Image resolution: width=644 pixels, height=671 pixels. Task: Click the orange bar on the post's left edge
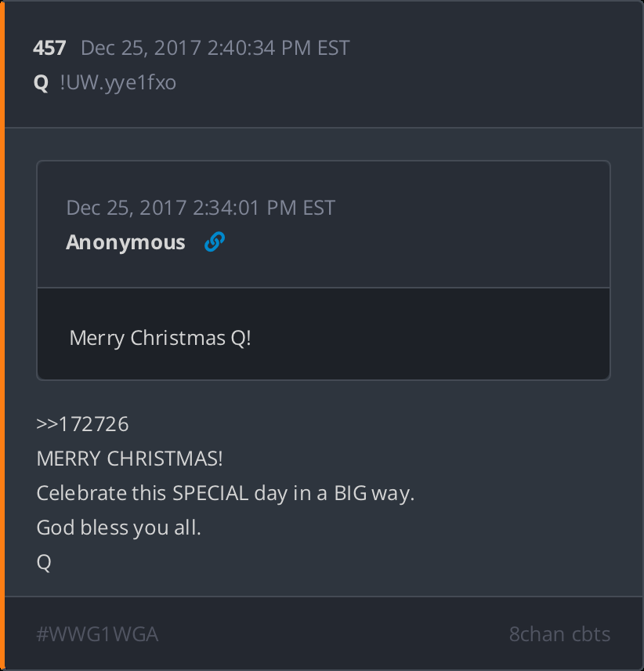[x=2, y=335]
